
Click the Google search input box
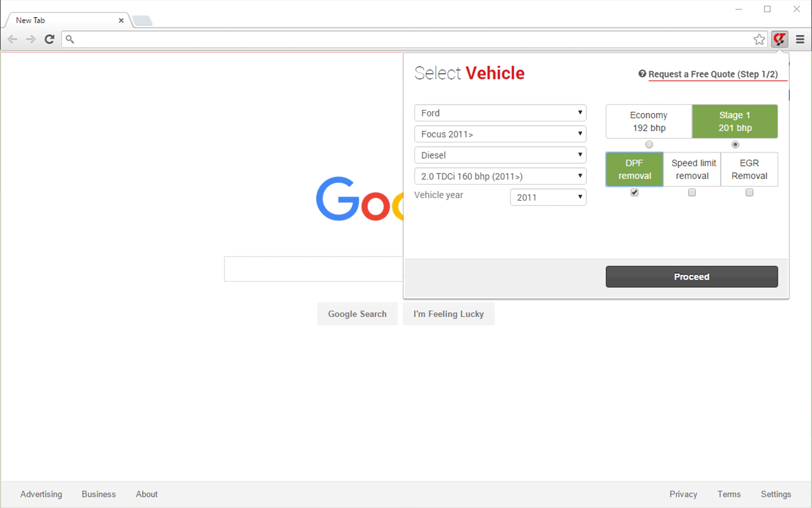pos(314,269)
